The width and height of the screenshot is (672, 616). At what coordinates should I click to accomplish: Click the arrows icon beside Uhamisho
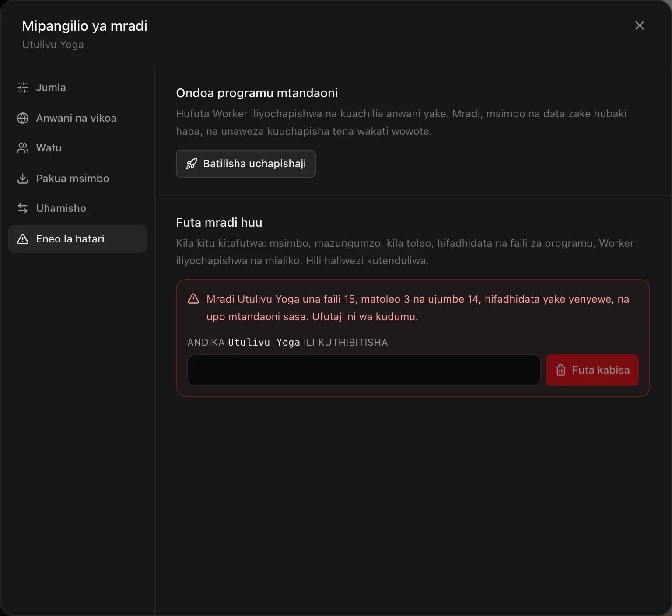click(23, 208)
